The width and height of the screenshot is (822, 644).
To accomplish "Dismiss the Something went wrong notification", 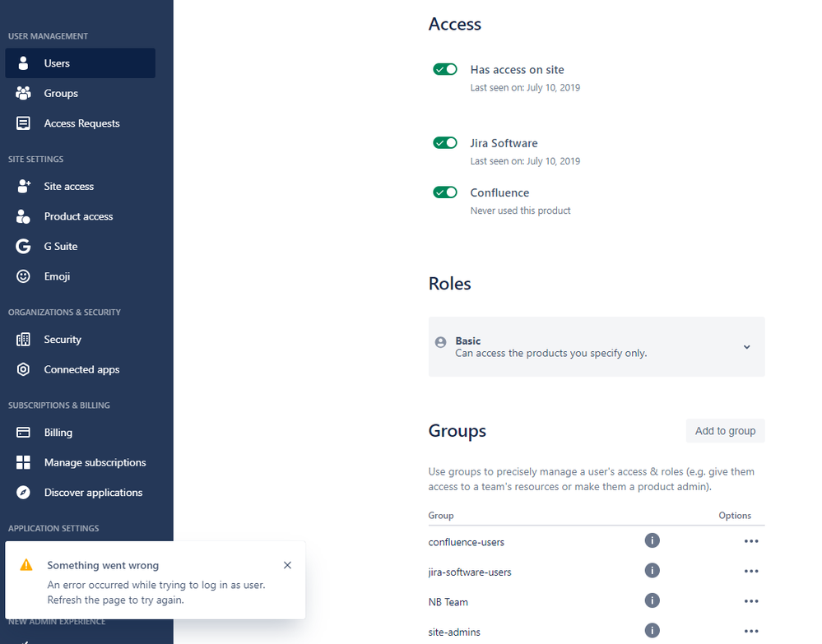I will click(x=287, y=565).
